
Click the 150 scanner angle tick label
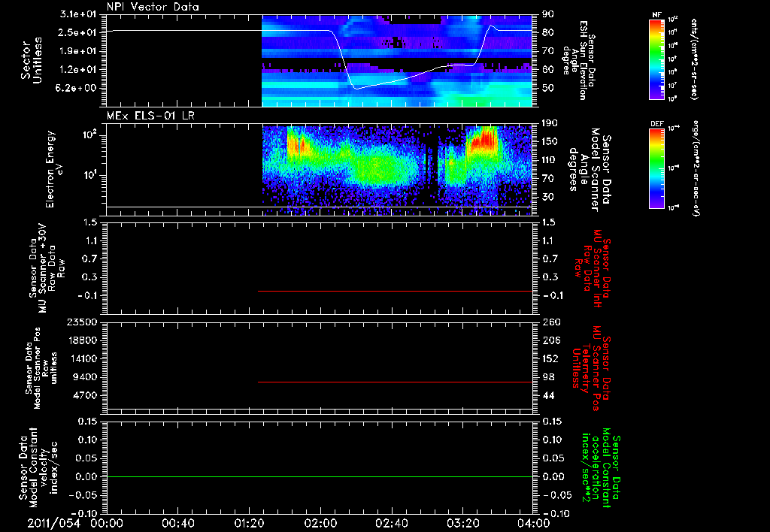coord(550,142)
